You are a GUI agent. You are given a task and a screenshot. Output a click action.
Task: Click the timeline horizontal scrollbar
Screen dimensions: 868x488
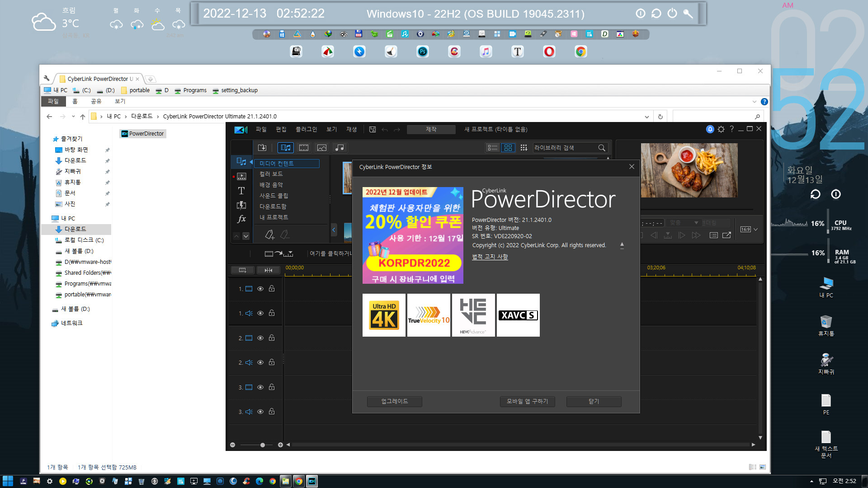(520, 445)
